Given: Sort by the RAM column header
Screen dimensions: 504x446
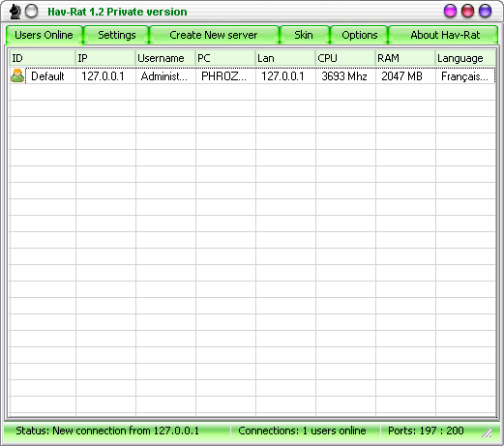Looking at the screenshot, I should pyautogui.click(x=405, y=58).
